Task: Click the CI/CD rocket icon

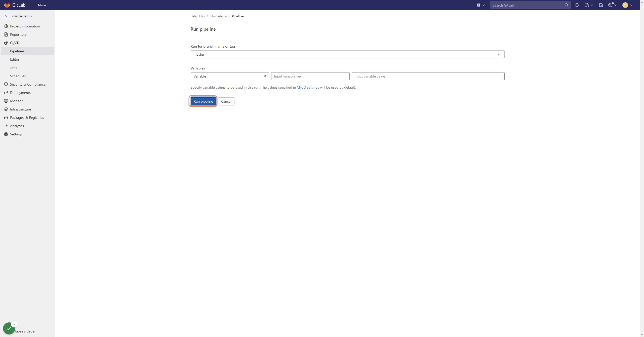Action: click(x=6, y=43)
